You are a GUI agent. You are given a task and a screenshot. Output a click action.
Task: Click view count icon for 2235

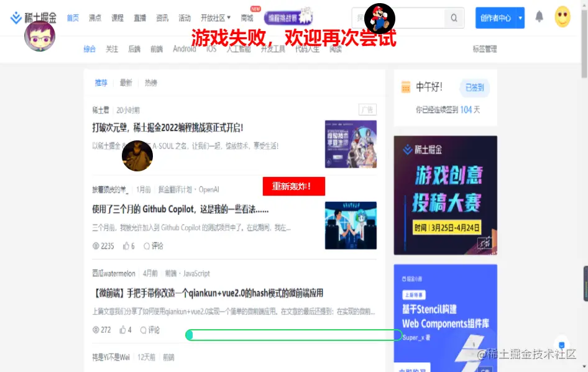click(x=96, y=246)
